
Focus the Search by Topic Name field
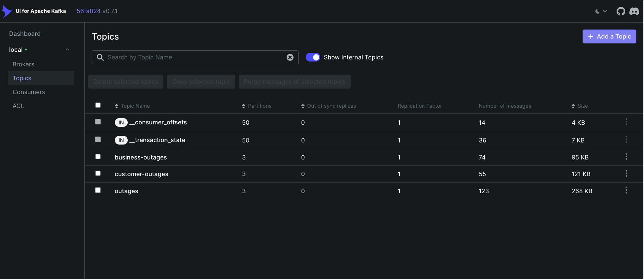coord(195,57)
